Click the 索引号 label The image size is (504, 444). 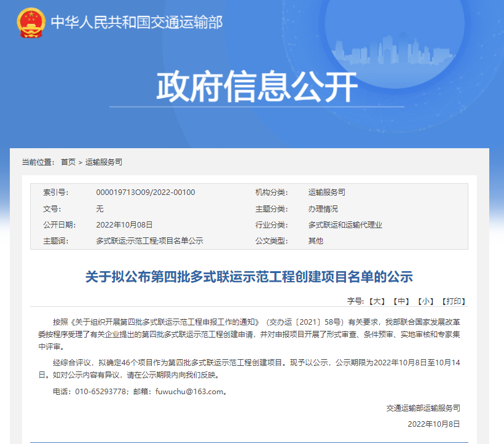[55, 192]
